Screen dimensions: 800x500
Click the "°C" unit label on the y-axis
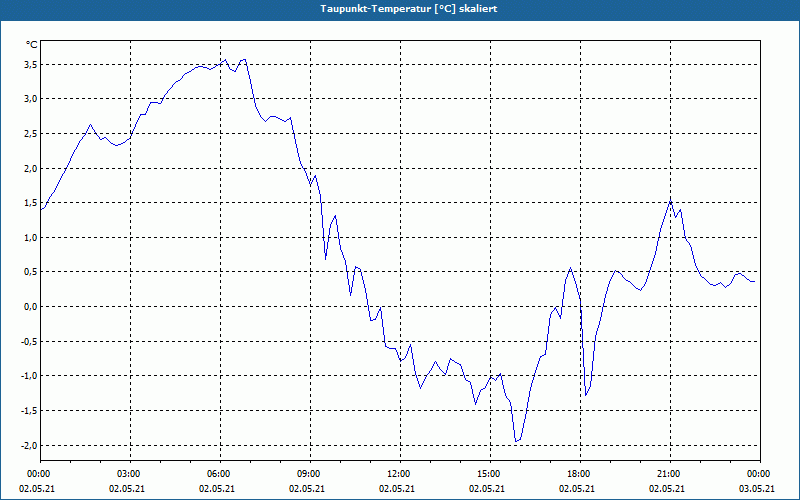click(32, 45)
